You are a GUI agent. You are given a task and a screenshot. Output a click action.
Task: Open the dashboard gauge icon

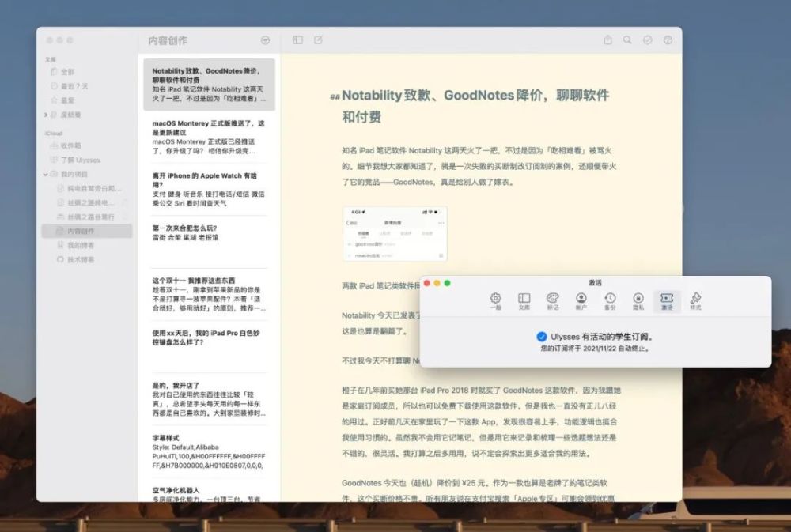click(x=668, y=40)
